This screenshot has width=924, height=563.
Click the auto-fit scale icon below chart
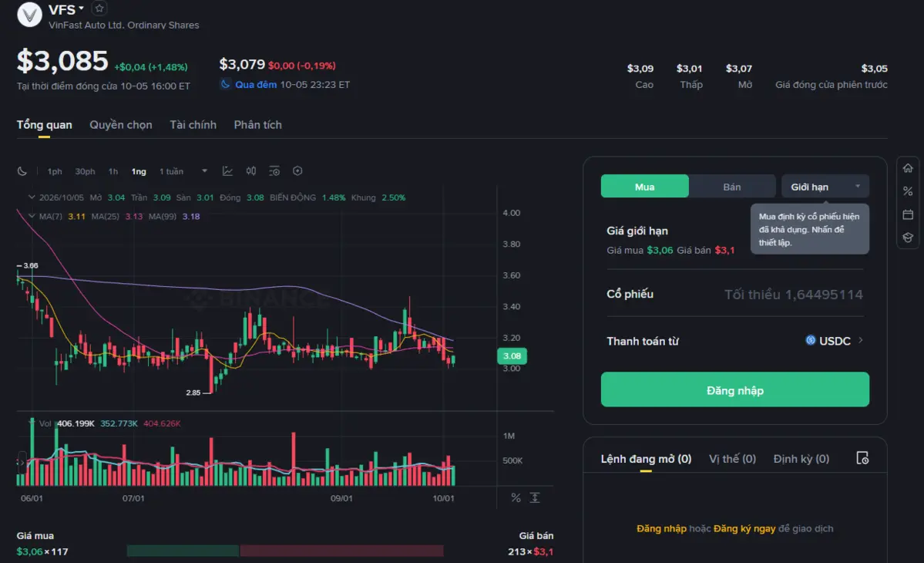[x=535, y=497]
